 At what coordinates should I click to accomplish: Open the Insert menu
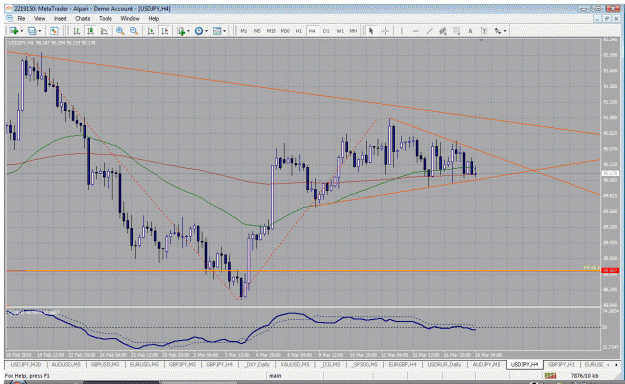click(x=60, y=18)
